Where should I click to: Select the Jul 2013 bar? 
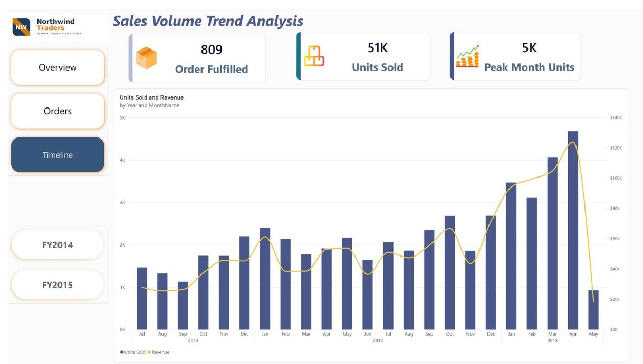142,299
